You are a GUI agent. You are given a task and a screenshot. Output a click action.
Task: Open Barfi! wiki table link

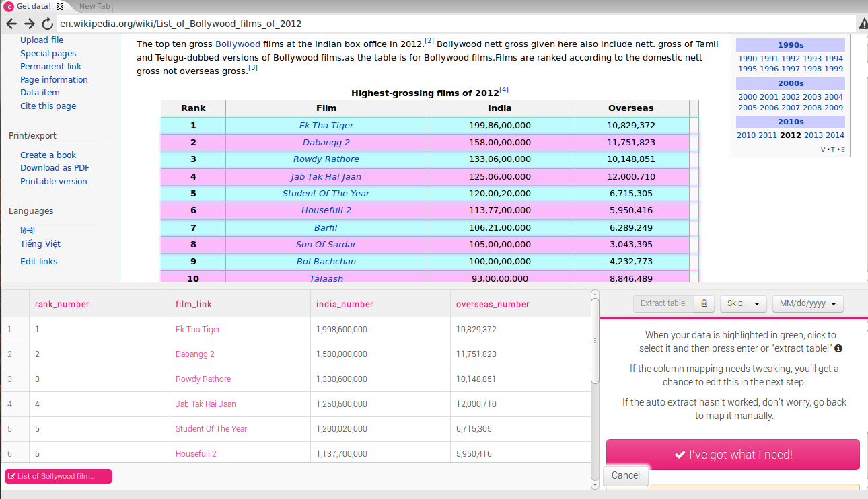click(326, 227)
